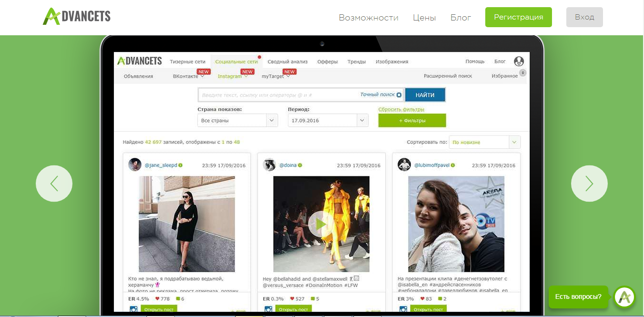Open the Цены page
Viewport: 644px width, 317px height.
(x=424, y=18)
